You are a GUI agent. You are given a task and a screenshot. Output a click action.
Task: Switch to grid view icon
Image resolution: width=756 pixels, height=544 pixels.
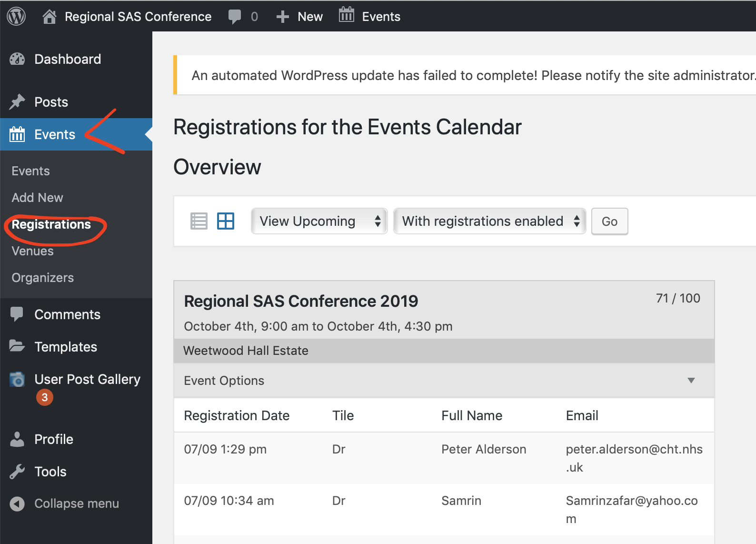tap(226, 221)
